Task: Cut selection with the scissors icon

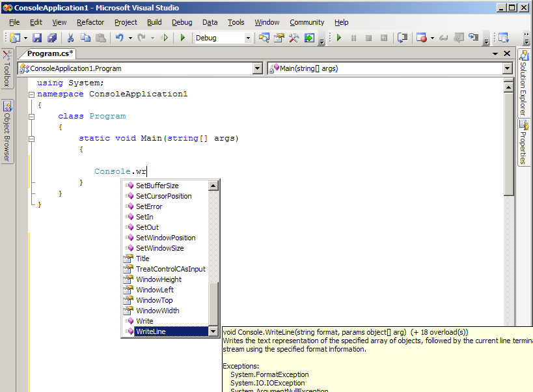Action: point(70,38)
